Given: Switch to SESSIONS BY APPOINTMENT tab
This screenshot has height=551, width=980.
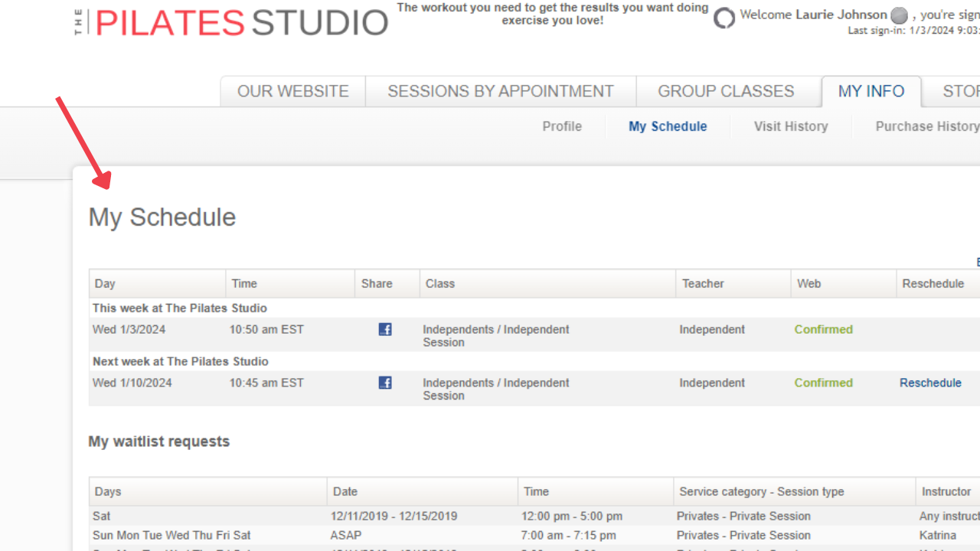Looking at the screenshot, I should click(x=500, y=92).
